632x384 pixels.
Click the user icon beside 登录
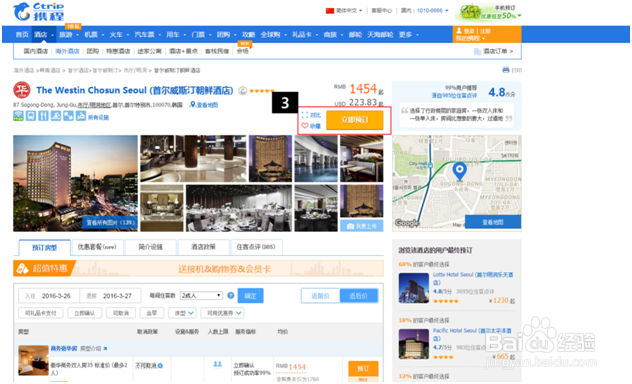[459, 31]
